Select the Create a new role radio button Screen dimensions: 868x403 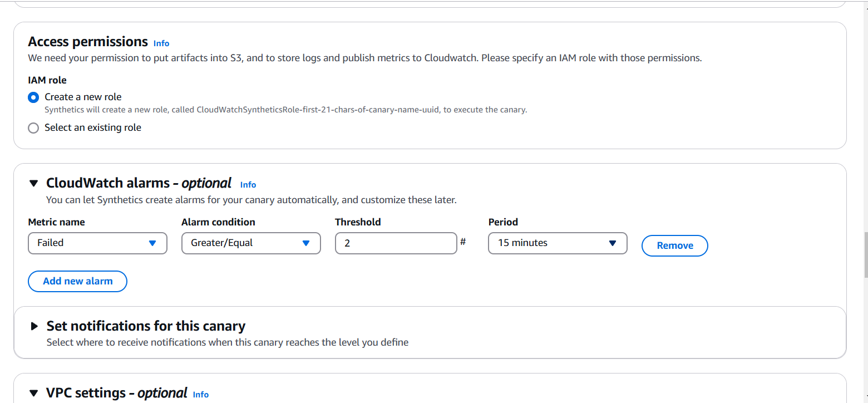[33, 97]
